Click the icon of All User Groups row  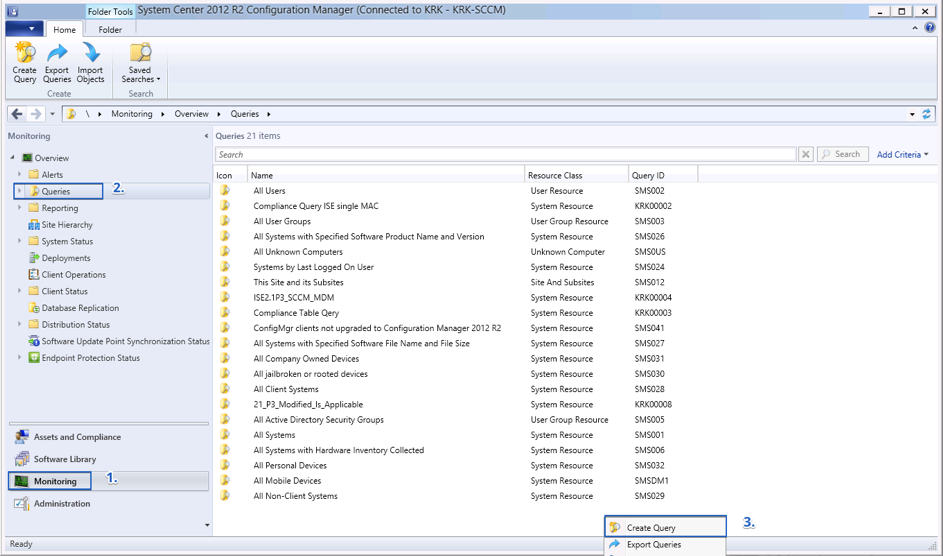click(225, 221)
